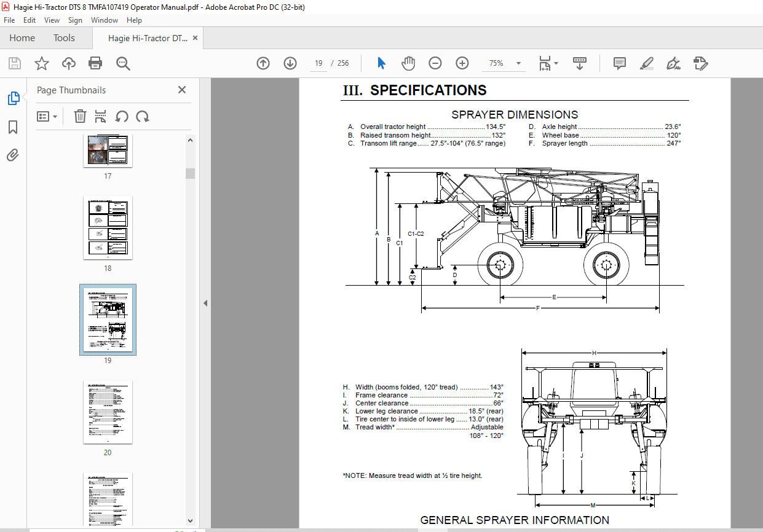This screenshot has height=532, width=763.
Task: Open the sign document pen tool
Action: [673, 63]
